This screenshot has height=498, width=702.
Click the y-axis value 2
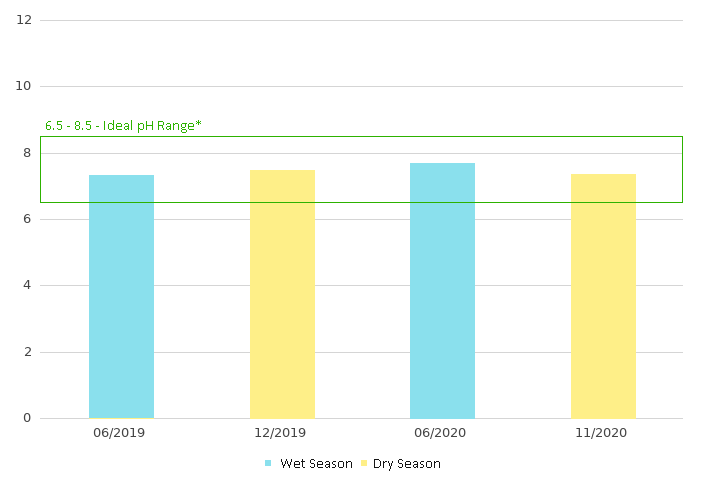click(27, 352)
